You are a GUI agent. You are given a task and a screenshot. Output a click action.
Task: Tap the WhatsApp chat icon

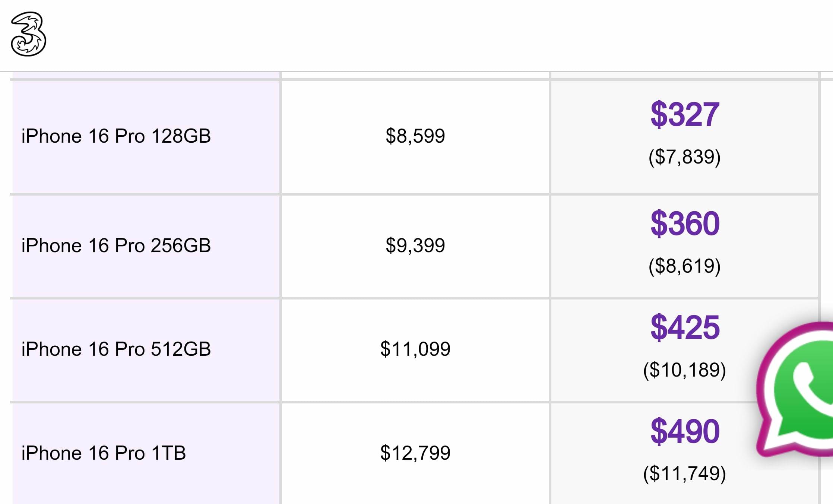(x=795, y=390)
